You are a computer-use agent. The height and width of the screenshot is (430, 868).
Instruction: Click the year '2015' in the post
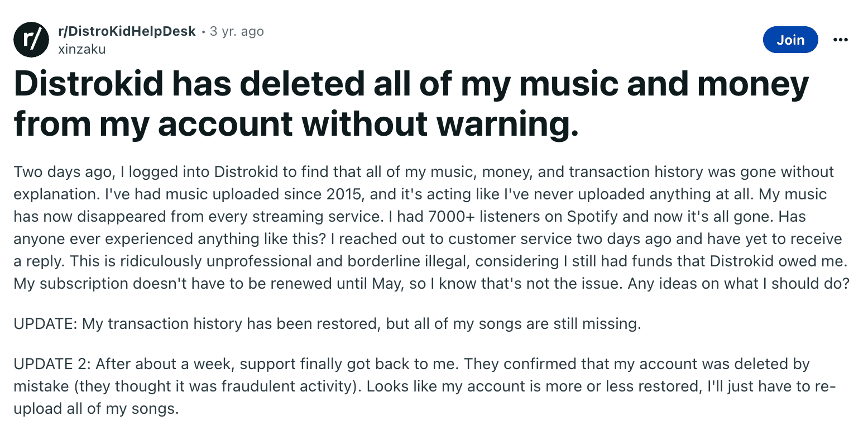click(x=338, y=194)
